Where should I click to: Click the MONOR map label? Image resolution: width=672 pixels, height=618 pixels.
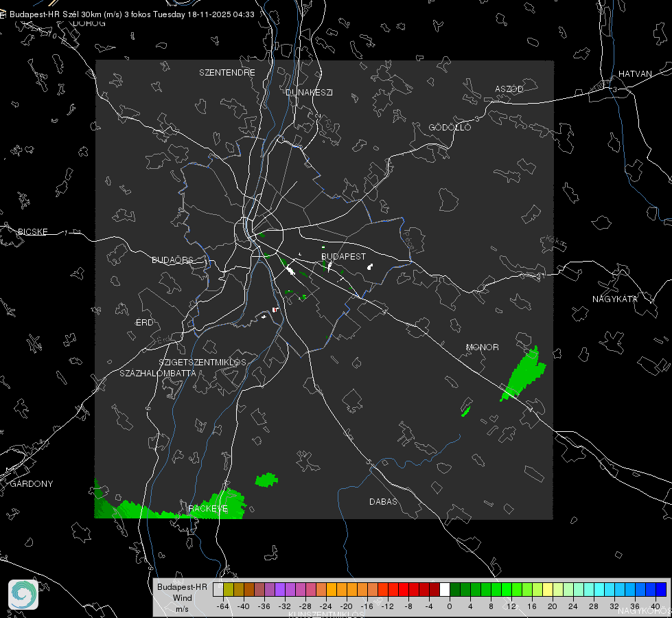click(x=482, y=347)
